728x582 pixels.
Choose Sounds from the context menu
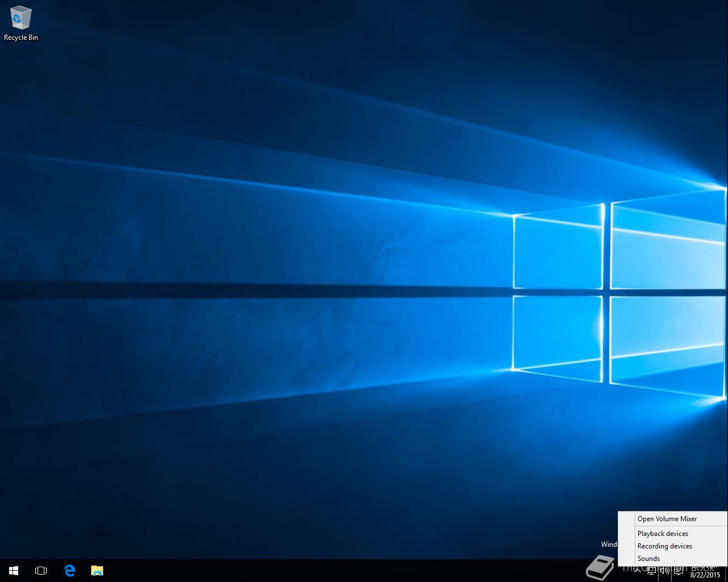pos(672,559)
